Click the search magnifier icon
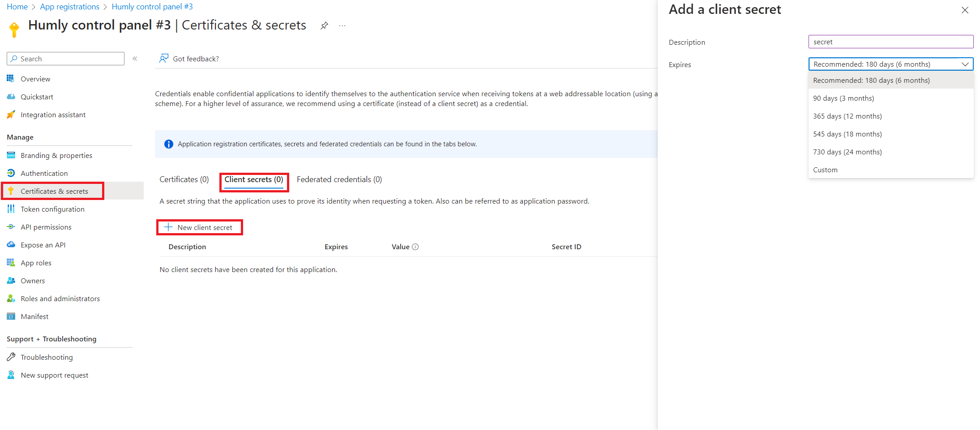The height and width of the screenshot is (430, 980). pos(14,59)
